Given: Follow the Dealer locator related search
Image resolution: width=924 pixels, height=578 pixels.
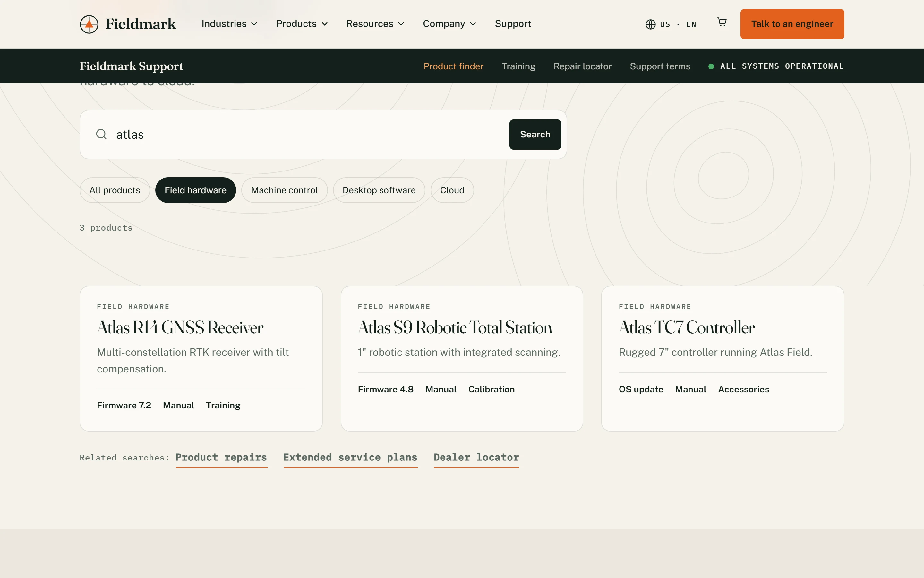Looking at the screenshot, I should coord(476,458).
